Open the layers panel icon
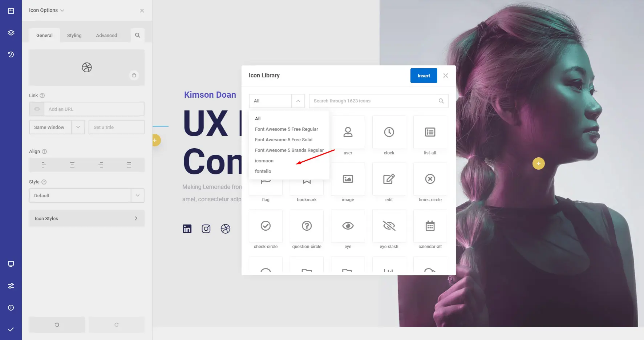The width and height of the screenshot is (644, 340). (x=11, y=33)
